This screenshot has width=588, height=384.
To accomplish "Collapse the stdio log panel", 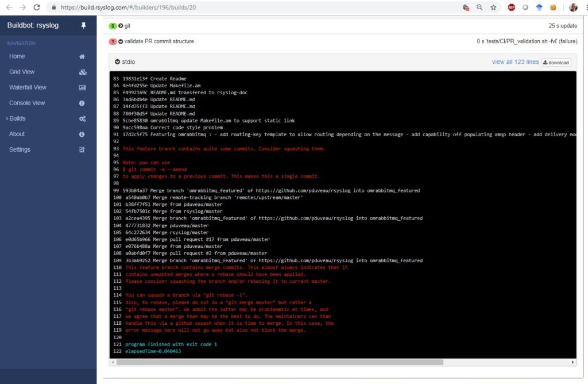I will 117,62.
